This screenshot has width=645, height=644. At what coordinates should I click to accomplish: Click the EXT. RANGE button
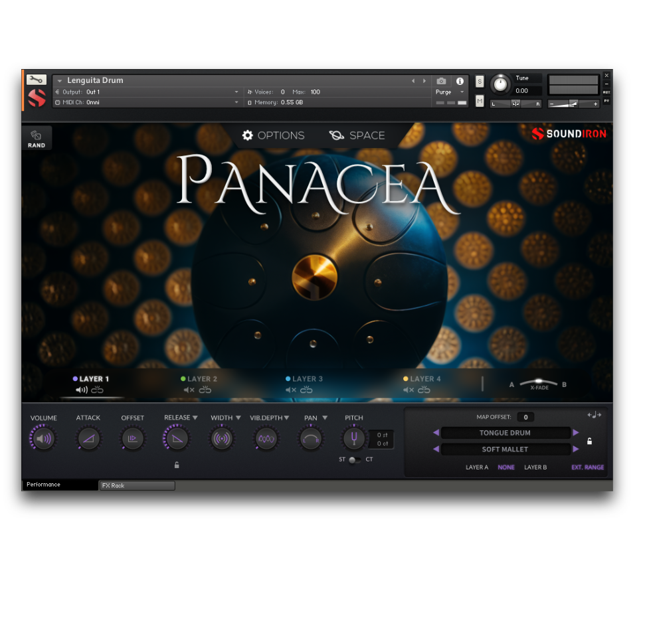(587, 467)
